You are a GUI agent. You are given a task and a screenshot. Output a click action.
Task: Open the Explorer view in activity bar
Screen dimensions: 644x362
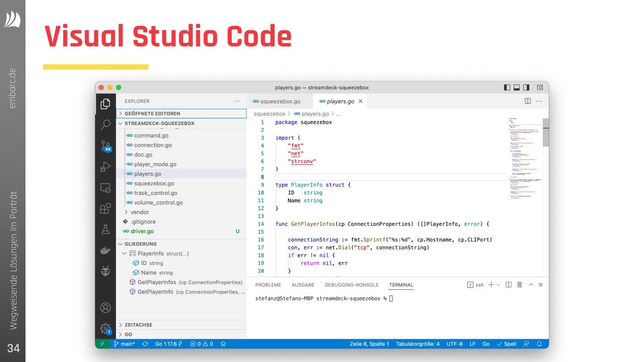pyautogui.click(x=106, y=104)
